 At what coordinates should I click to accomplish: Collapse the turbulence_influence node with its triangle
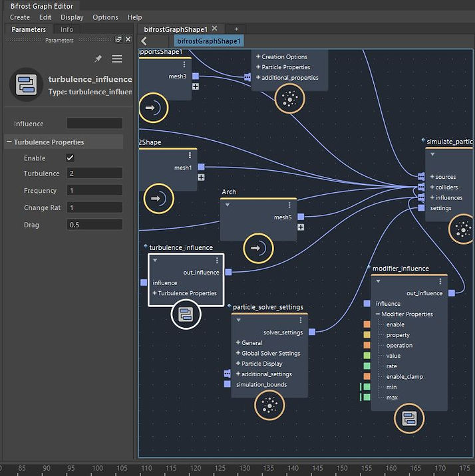coord(155,260)
